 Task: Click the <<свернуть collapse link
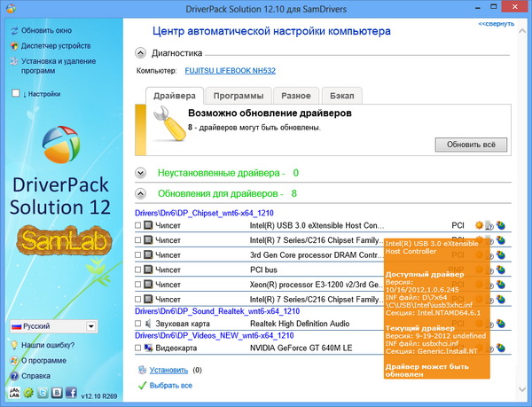(496, 24)
